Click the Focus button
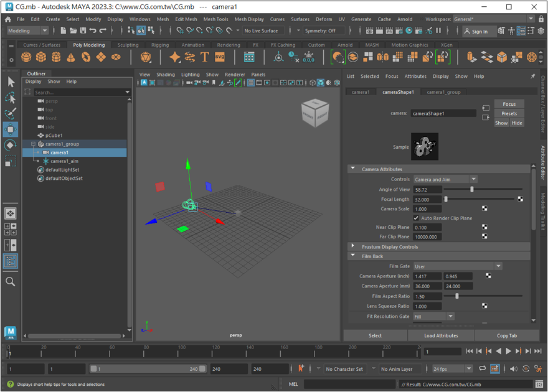The width and height of the screenshot is (548, 392). [509, 104]
